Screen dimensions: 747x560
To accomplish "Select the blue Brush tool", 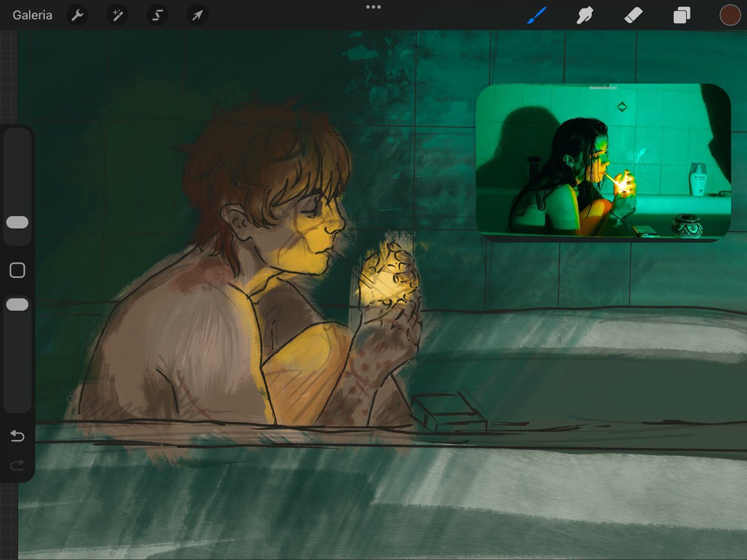I will coord(536,15).
